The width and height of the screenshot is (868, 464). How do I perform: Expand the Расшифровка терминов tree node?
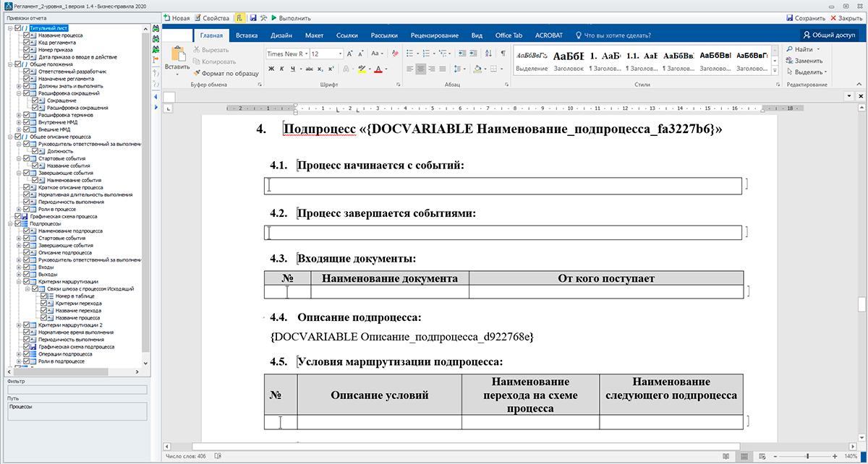pos(19,114)
